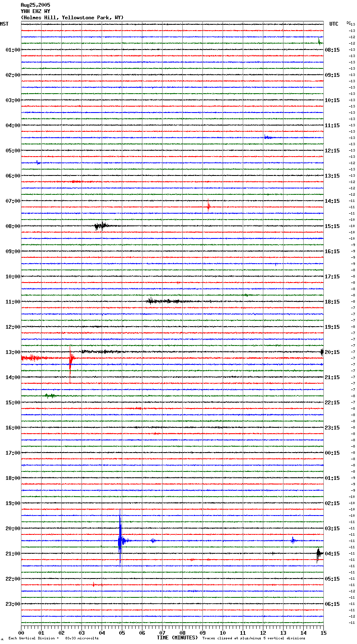The image size is (357, 644).
Task: Click the black event burst at end of 21:00 trace
Action: coord(320,554)
